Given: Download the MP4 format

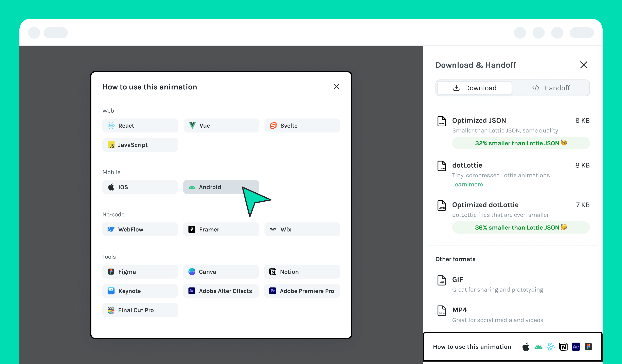Looking at the screenshot, I should pyautogui.click(x=459, y=310).
